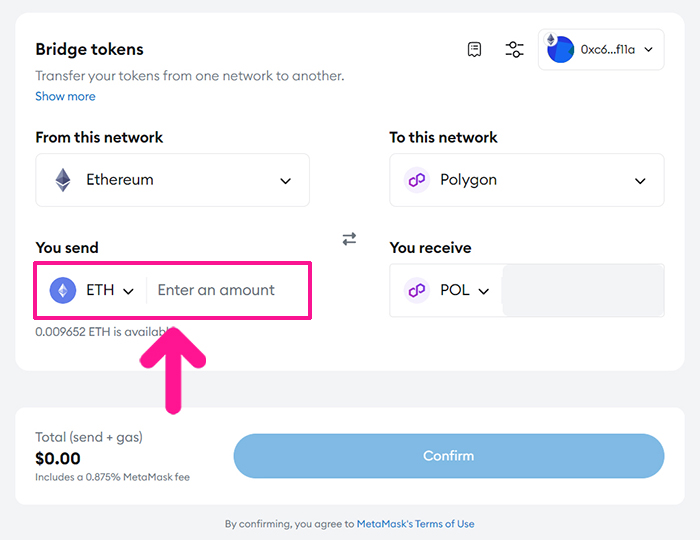Click the POL token logo icon
700x540 pixels.
point(417,291)
